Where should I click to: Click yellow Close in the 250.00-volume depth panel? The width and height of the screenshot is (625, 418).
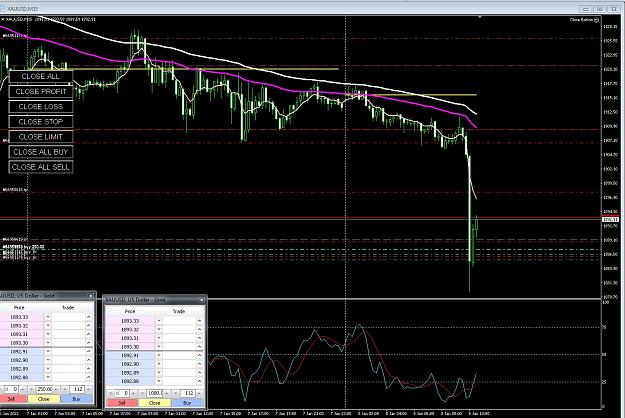pyautogui.click(x=44, y=399)
